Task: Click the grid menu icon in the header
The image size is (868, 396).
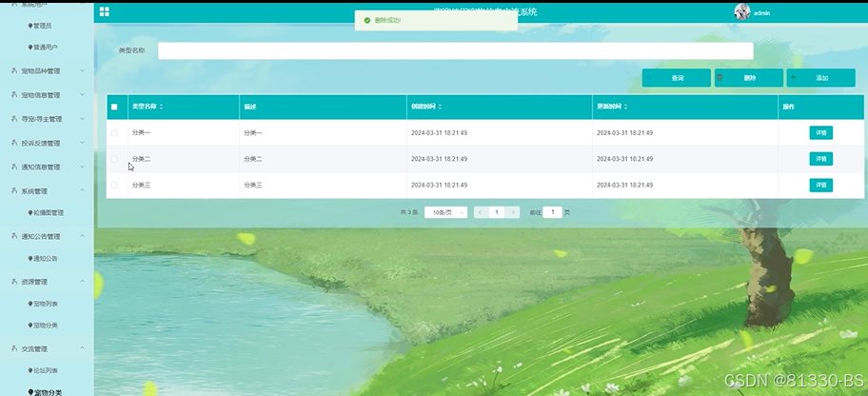Action: (104, 11)
